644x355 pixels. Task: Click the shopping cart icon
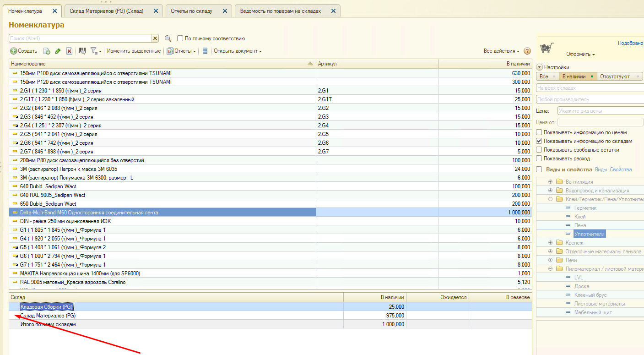point(547,47)
